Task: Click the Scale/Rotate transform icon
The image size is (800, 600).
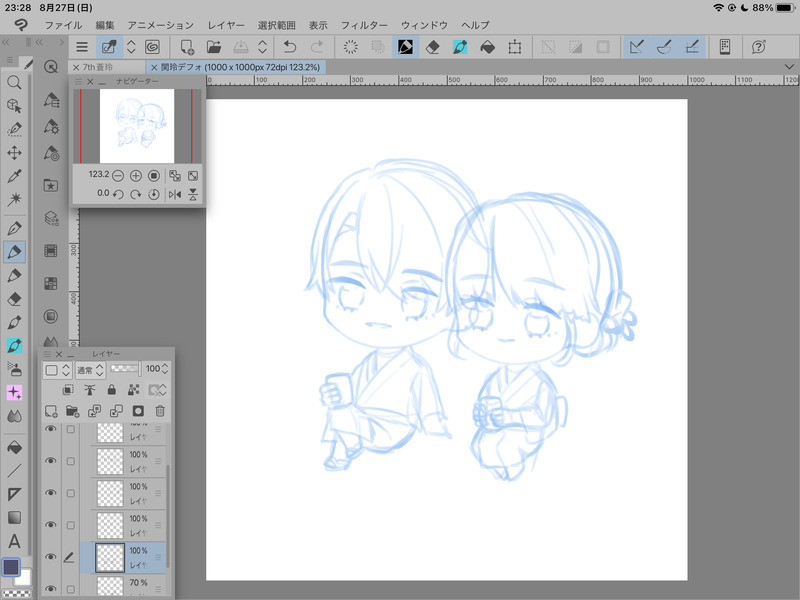Action: coord(515,47)
